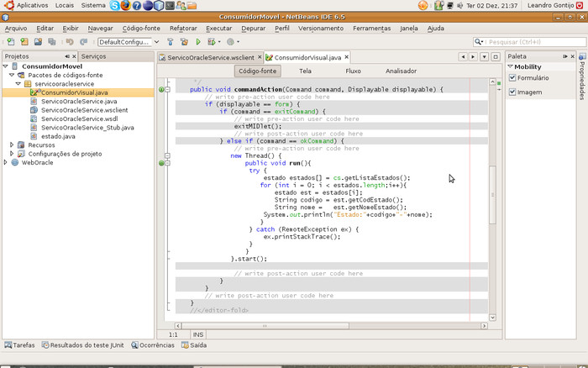Click the volume speaker tray icon
The width and height of the screenshot is (588, 368).
click(459, 6)
